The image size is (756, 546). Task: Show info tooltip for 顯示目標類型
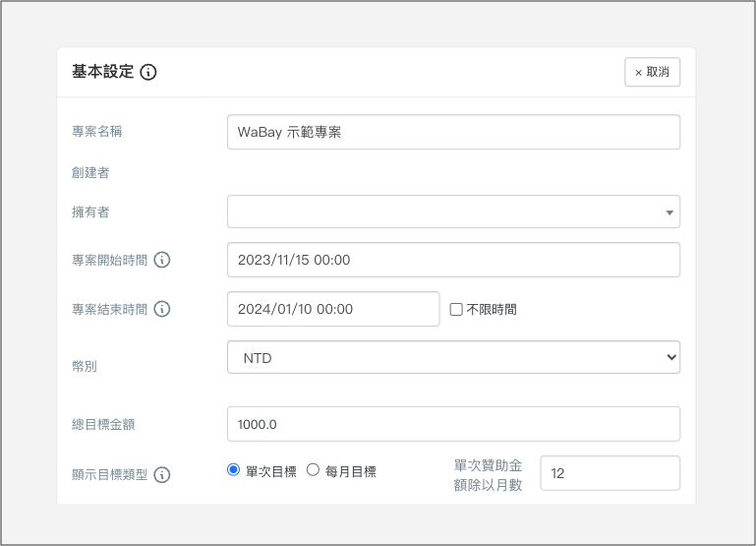pos(162,475)
